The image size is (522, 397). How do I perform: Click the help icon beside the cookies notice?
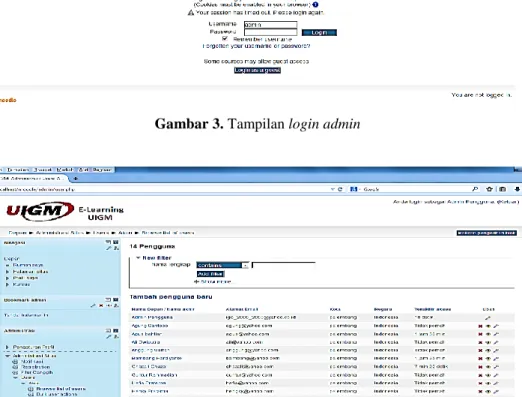315,5
